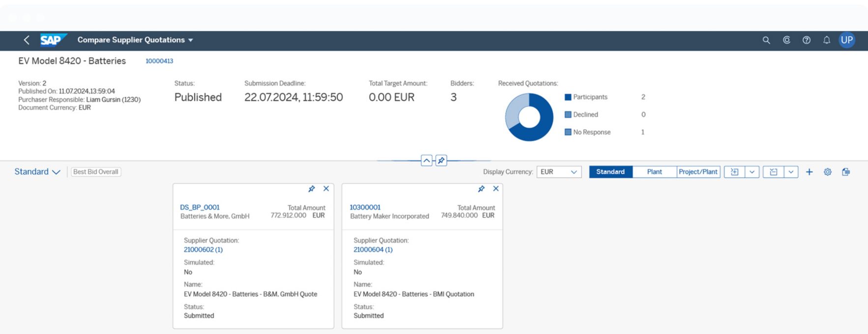Open the notifications bell
868x334 pixels.
click(826, 40)
